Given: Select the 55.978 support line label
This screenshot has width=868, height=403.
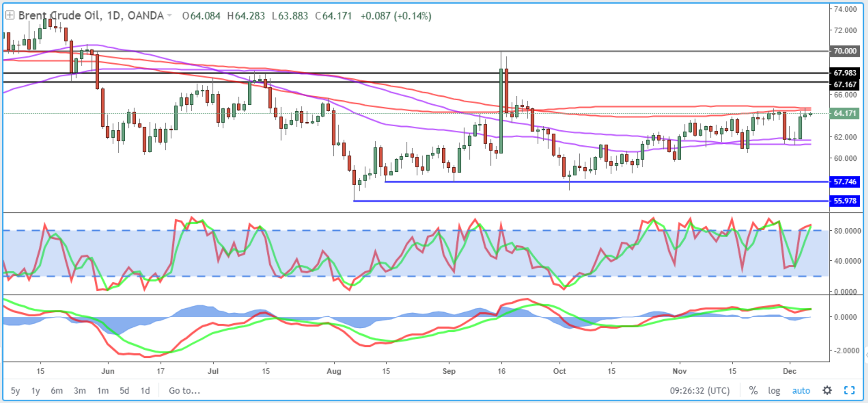Looking at the screenshot, I should pyautogui.click(x=845, y=201).
